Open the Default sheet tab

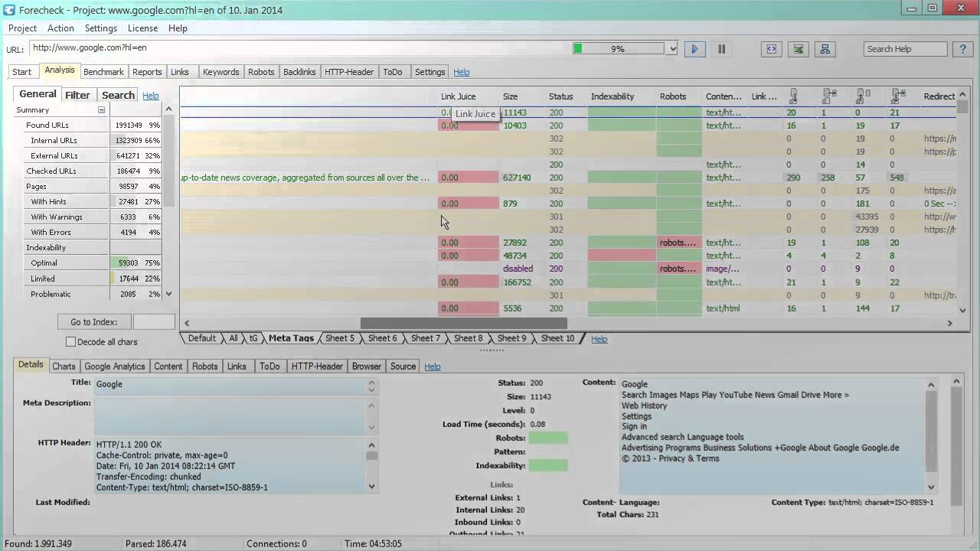202,338
